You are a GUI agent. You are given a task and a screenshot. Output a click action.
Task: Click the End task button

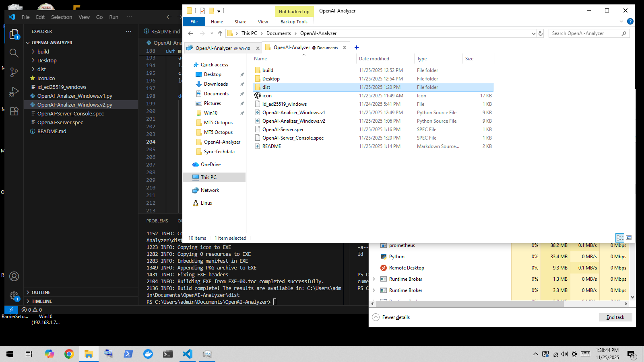(x=615, y=317)
